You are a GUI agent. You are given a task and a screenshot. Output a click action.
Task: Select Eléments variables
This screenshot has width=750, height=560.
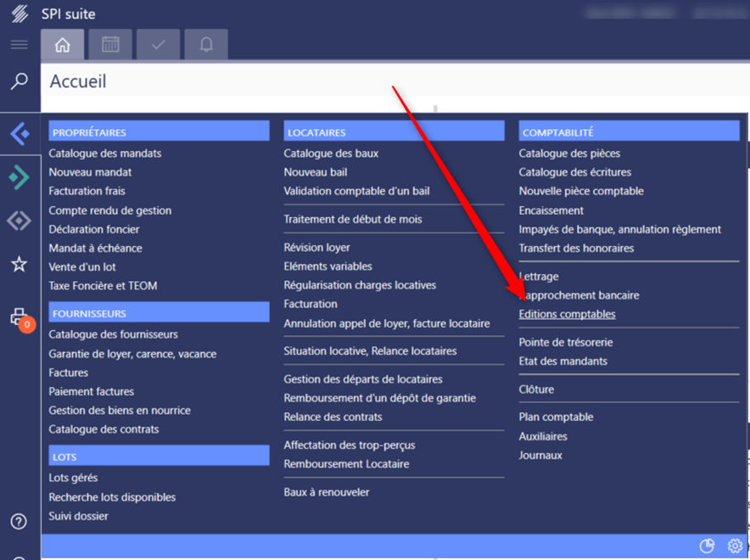coord(327,266)
